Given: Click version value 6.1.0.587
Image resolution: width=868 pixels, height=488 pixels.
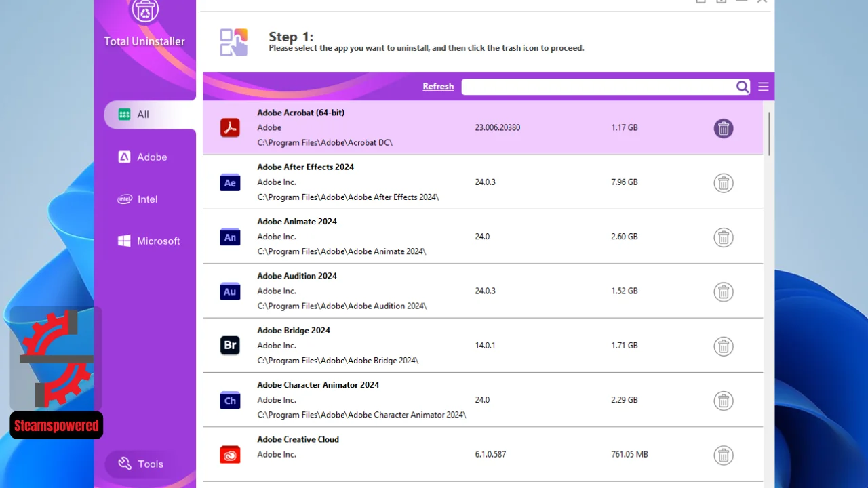Looking at the screenshot, I should click(x=490, y=454).
